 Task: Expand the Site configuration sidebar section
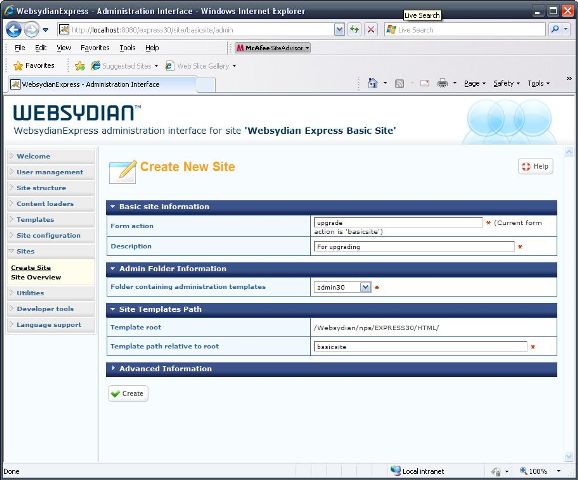point(51,236)
